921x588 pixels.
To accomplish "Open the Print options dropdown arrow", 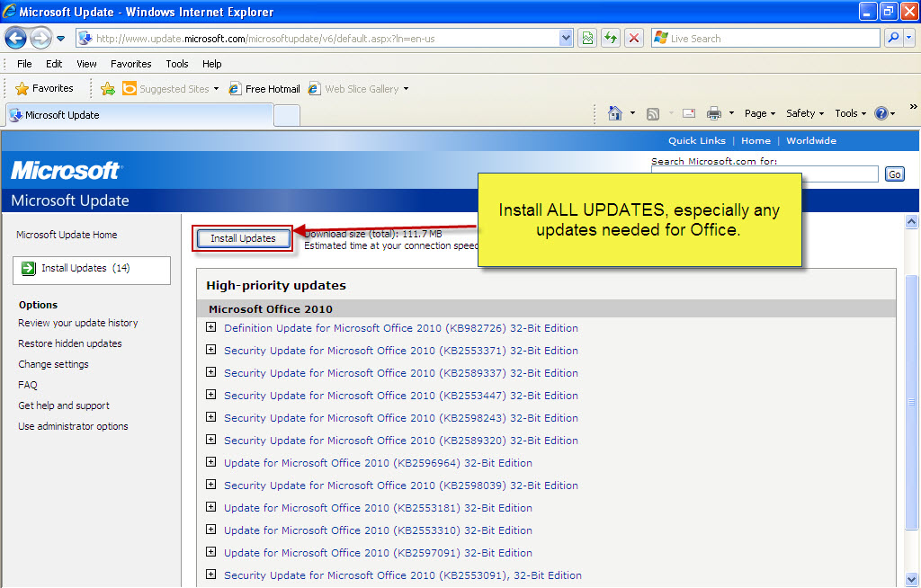I will pos(731,113).
